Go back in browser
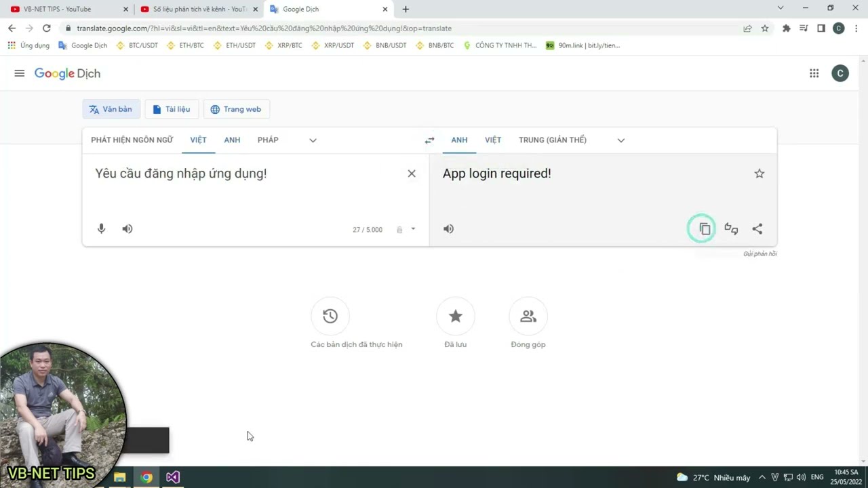868x488 pixels. click(12, 28)
